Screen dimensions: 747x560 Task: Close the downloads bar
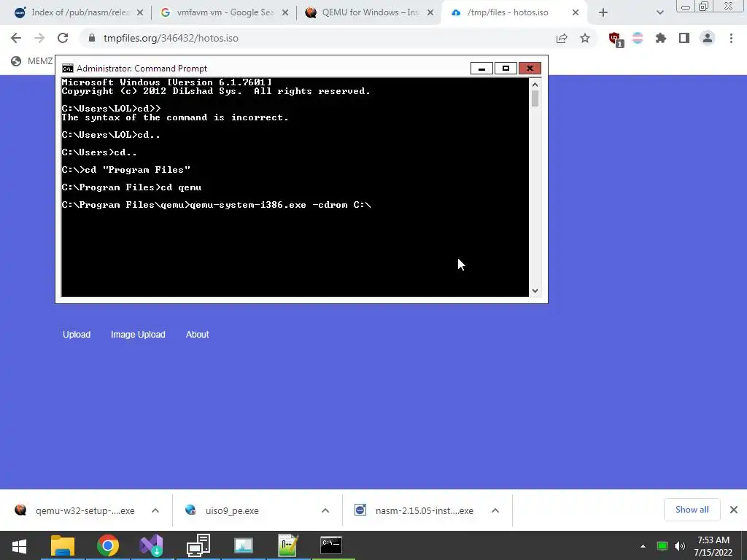(734, 510)
